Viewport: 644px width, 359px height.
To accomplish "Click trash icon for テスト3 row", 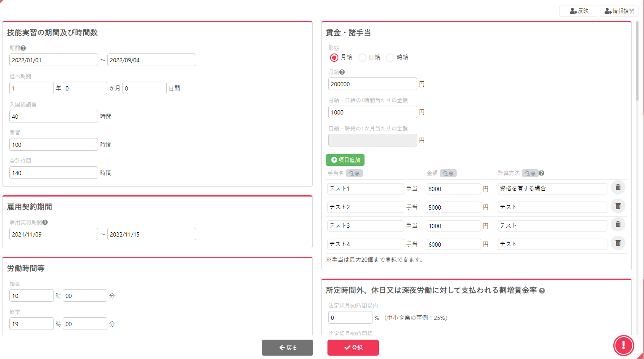I will point(618,225).
